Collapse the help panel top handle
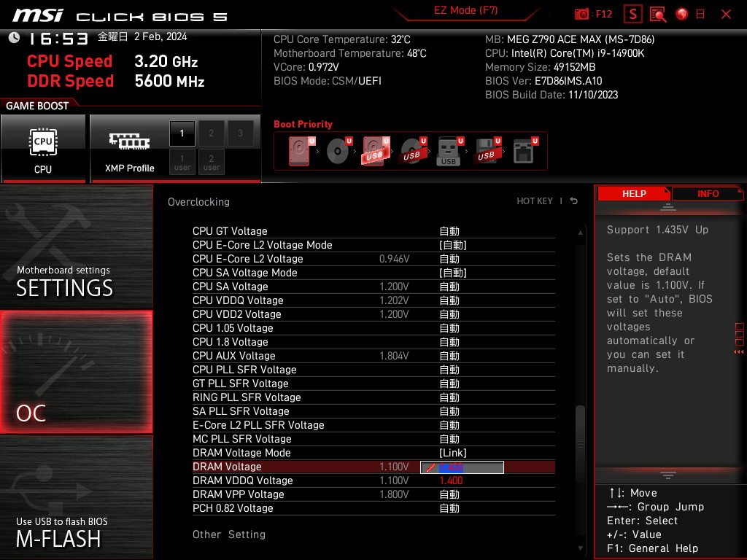747x560 pixels. coord(667,207)
